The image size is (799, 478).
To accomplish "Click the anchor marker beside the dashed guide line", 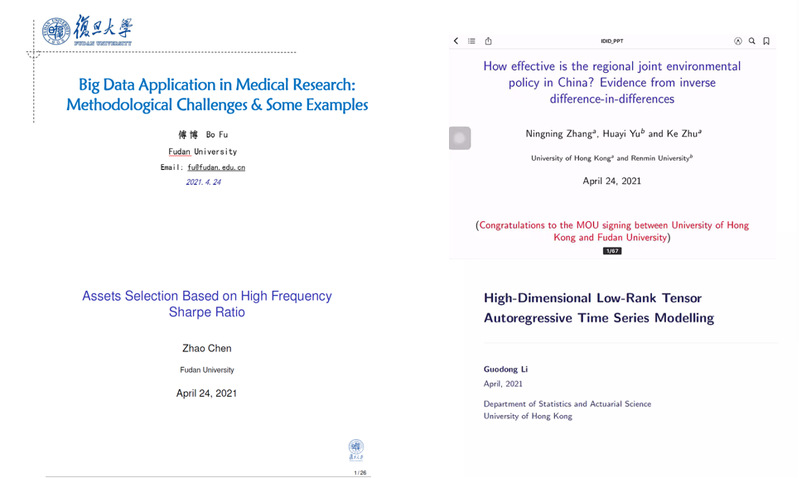I will pos(33,54).
